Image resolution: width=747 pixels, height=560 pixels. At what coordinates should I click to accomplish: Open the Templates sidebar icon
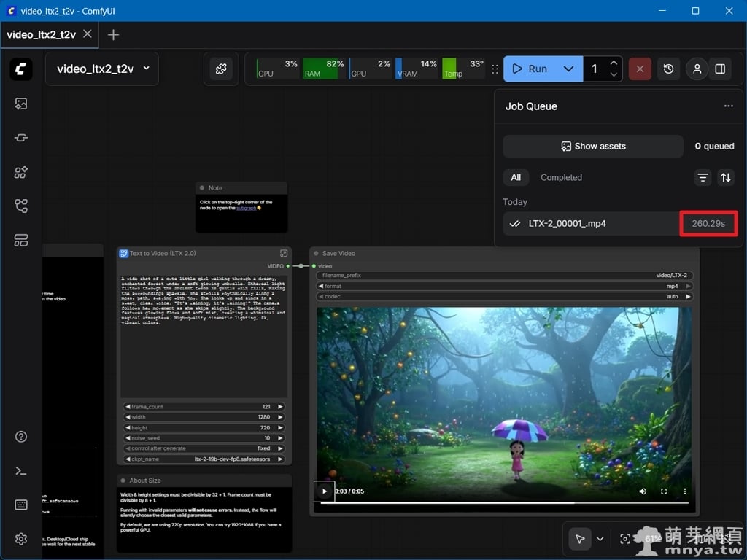(21, 241)
